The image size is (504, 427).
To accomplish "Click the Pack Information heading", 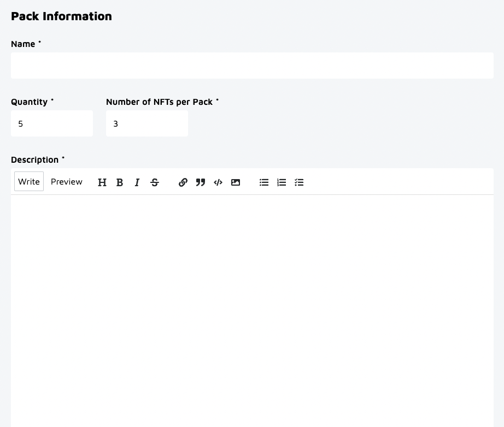I will [x=61, y=16].
